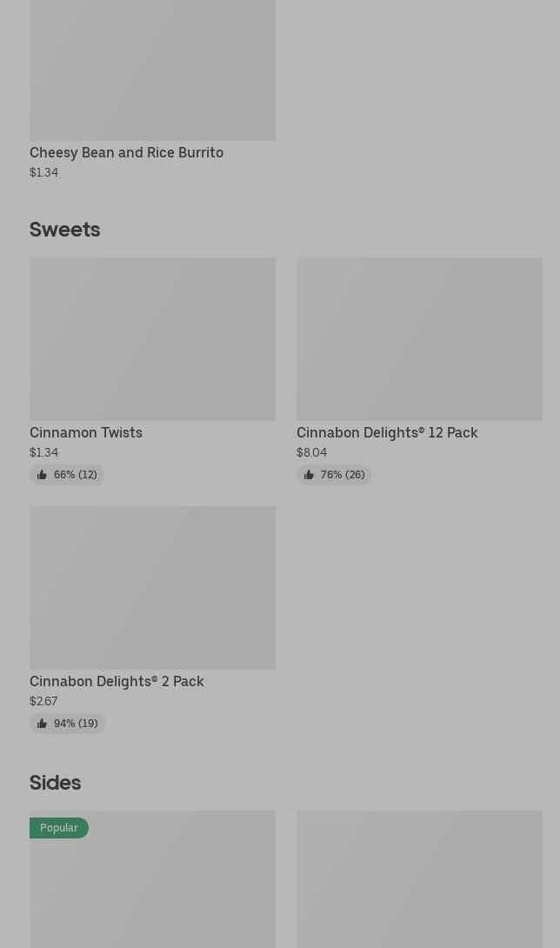This screenshot has height=948, width=560.
Task: Open the second Sides item image
Action: [x=419, y=880]
